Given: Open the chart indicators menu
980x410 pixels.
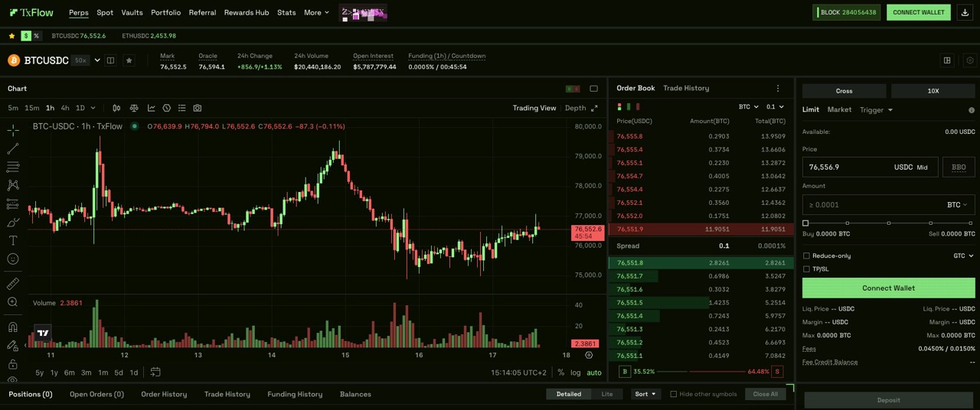Looking at the screenshot, I should click(151, 108).
